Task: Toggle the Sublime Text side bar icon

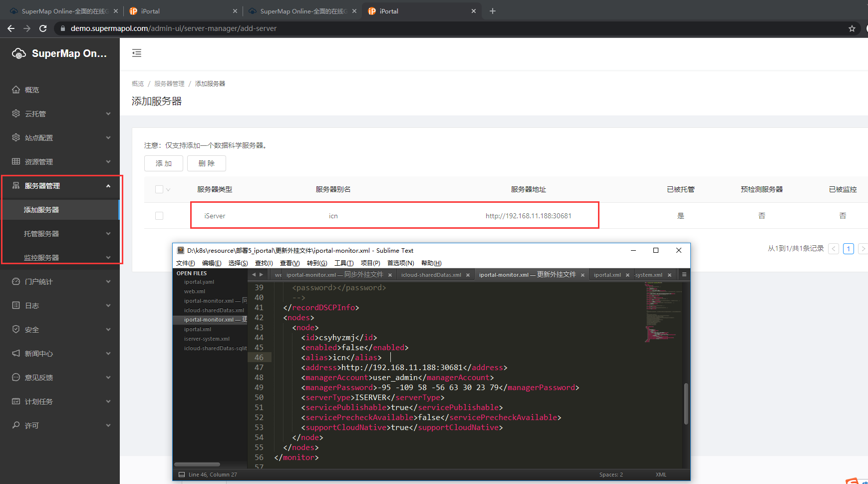Action: [181, 475]
